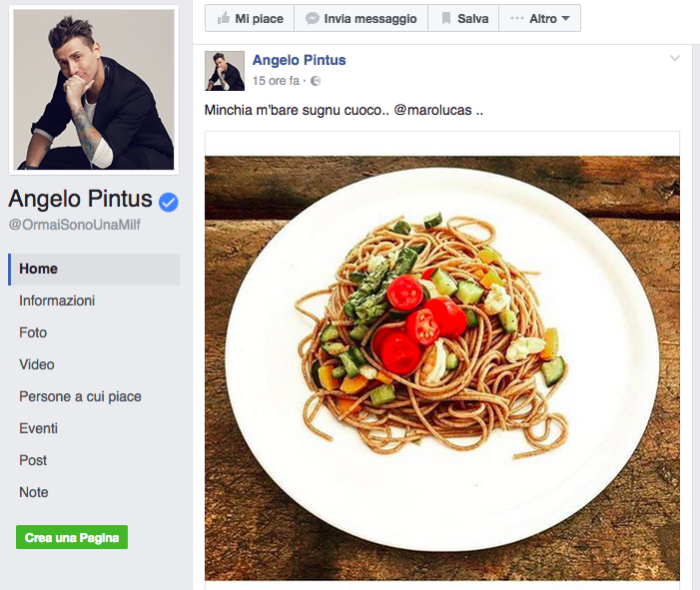Screen dimensions: 700x590
Task: Click the small post author avatar
Action: click(x=225, y=71)
